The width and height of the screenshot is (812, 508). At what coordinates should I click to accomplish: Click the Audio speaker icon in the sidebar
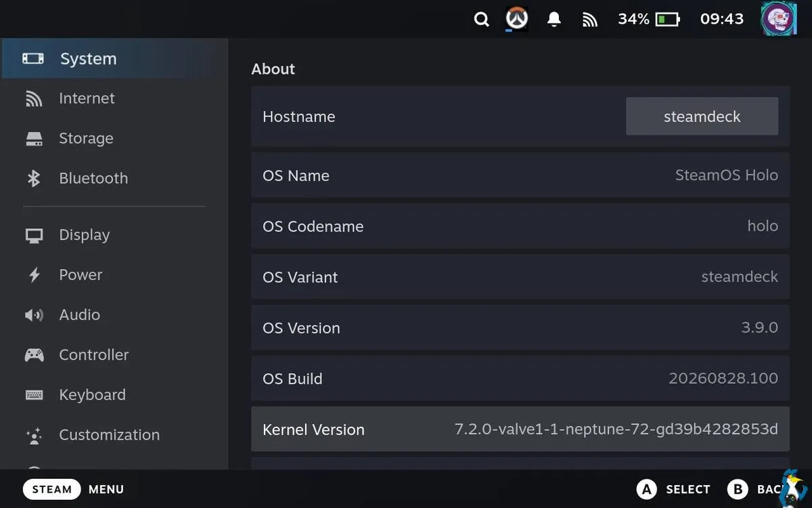click(34, 315)
